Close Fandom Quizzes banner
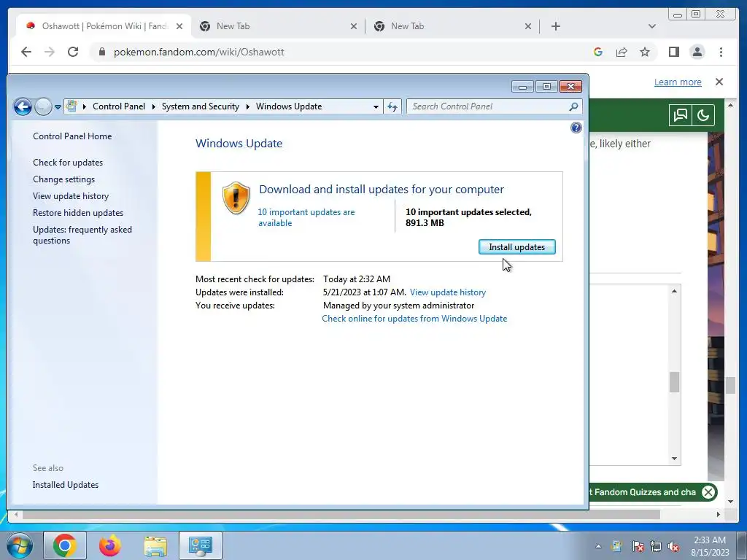 pos(708,492)
